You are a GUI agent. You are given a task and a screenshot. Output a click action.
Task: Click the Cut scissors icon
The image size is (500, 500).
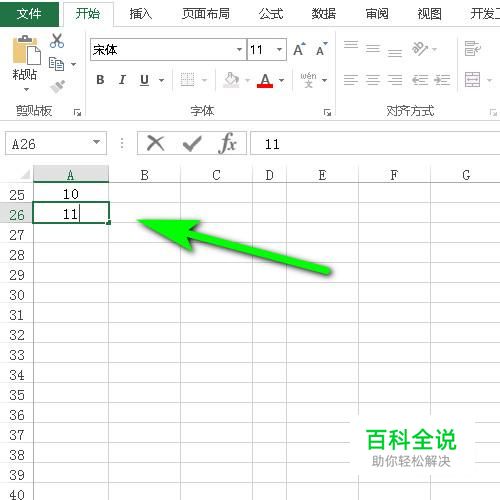[x=57, y=41]
